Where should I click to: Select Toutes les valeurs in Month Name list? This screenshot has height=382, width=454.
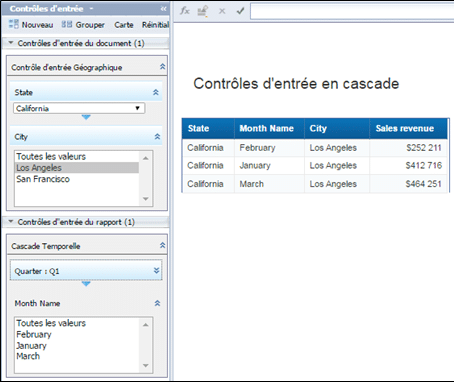click(x=51, y=323)
